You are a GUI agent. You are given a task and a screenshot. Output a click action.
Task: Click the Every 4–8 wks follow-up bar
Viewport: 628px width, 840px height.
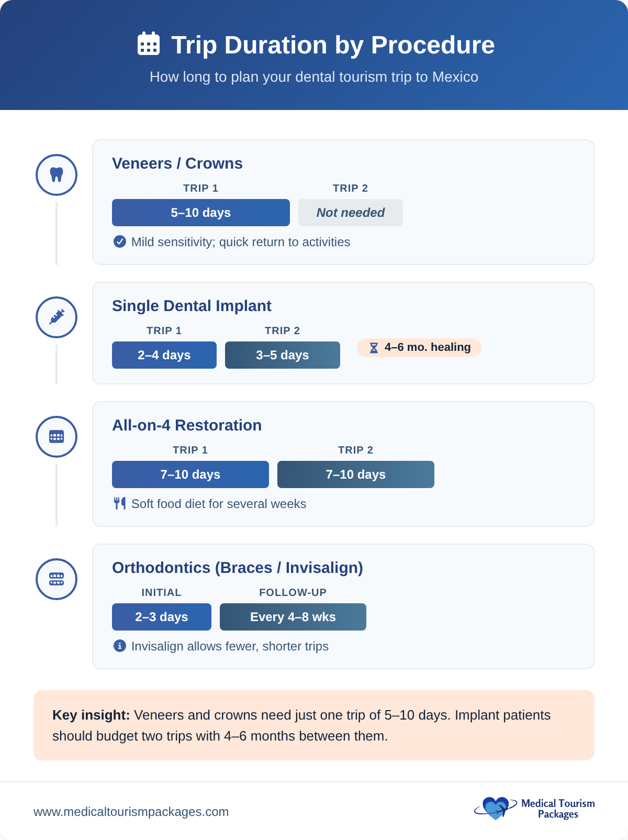pyautogui.click(x=293, y=617)
